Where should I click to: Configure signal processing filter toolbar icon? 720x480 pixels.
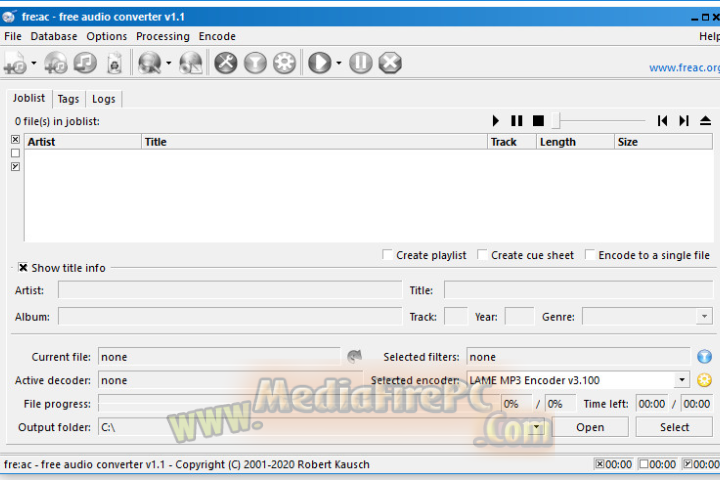pos(255,63)
